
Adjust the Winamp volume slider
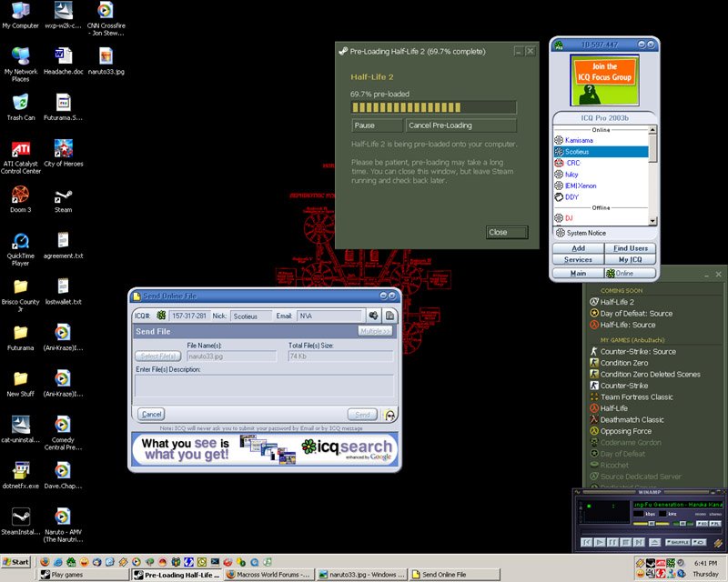[x=652, y=524]
